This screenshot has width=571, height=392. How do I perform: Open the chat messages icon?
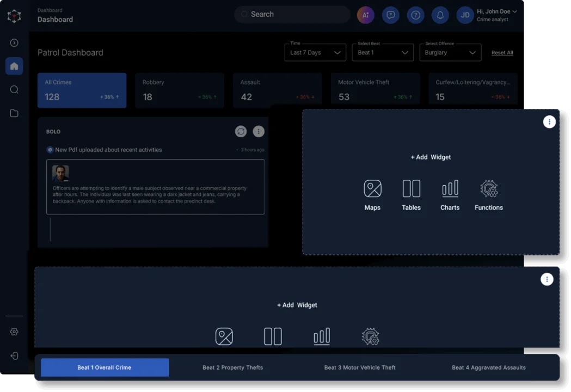390,15
